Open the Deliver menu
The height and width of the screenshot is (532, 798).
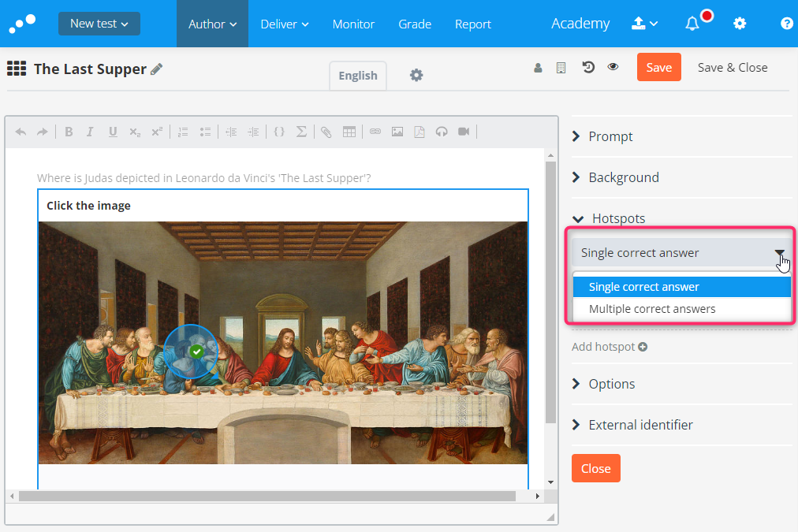[x=285, y=24]
